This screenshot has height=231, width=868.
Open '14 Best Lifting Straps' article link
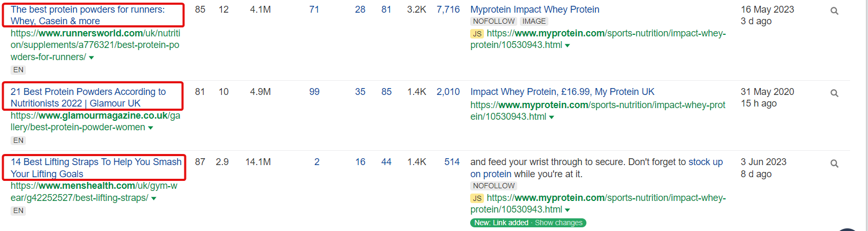(x=96, y=168)
